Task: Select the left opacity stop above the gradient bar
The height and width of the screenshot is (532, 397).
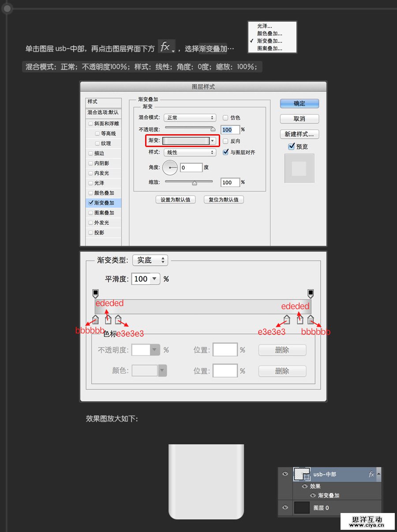Action: click(95, 292)
